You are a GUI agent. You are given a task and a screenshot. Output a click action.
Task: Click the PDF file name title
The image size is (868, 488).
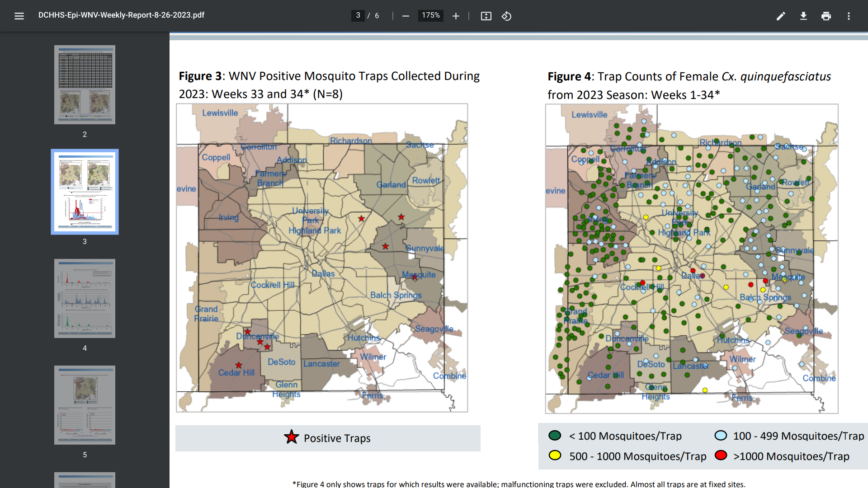click(121, 15)
